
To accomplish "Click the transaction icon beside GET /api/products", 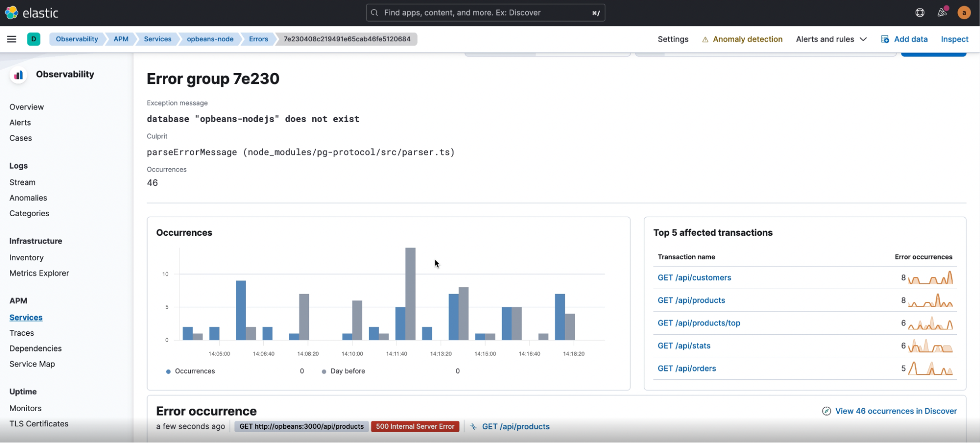I will tap(473, 427).
